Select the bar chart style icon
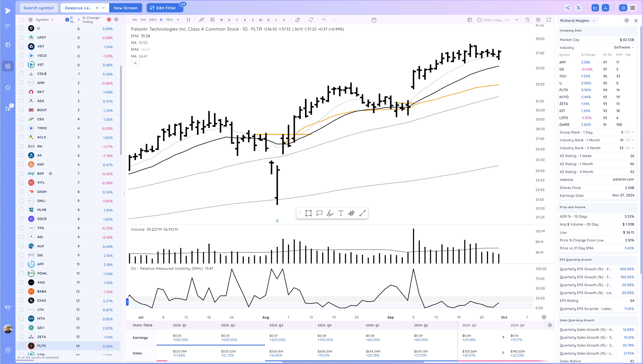Screen dimensions: 643x364 click(188, 20)
